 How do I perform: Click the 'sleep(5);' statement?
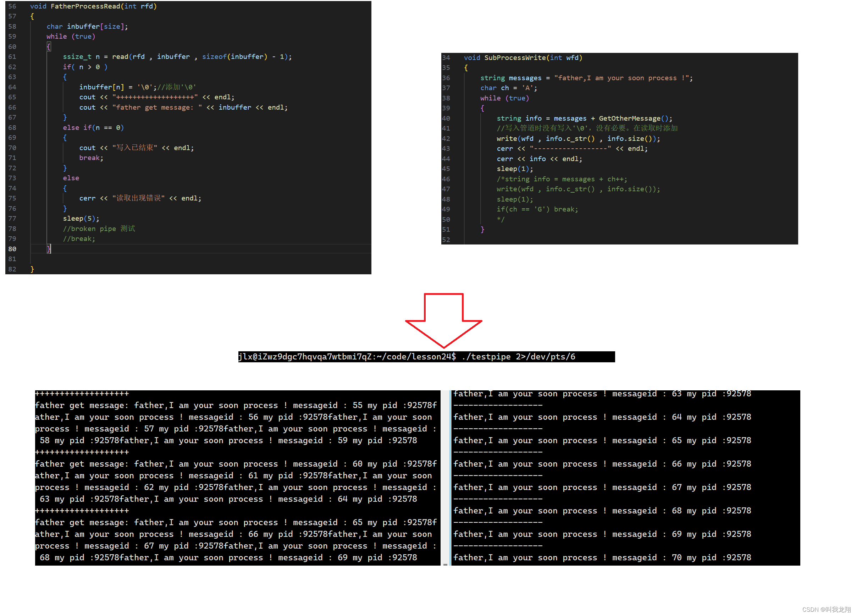pyautogui.click(x=81, y=219)
